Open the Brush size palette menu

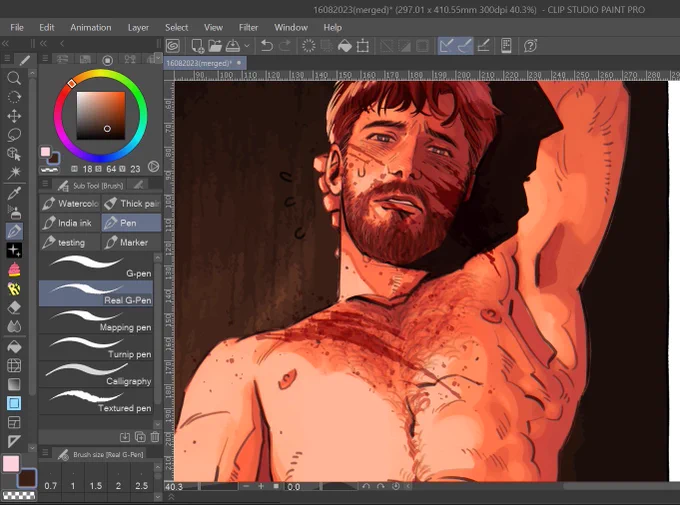(45, 453)
